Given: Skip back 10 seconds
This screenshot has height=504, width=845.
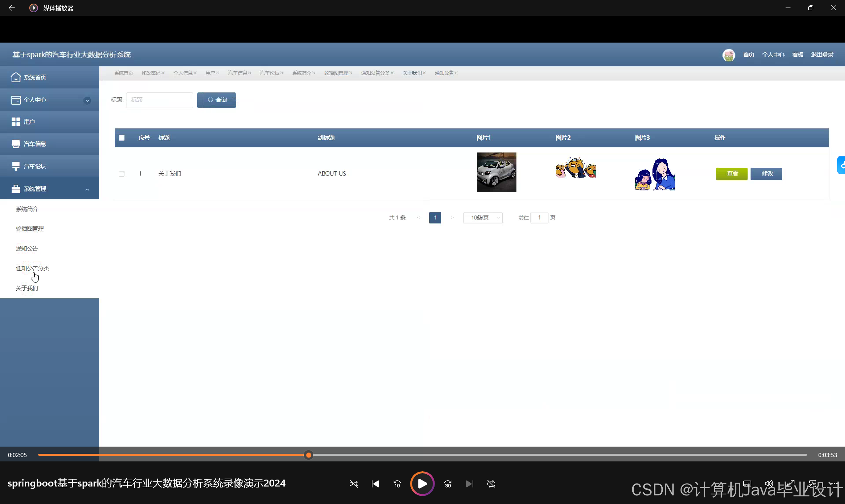Looking at the screenshot, I should pyautogui.click(x=397, y=484).
